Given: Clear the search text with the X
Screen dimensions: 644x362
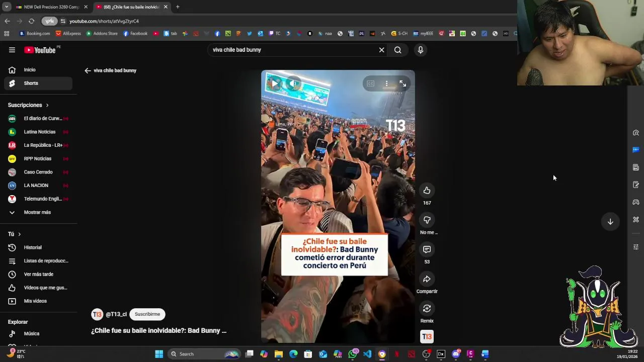Looking at the screenshot, I should (381, 50).
